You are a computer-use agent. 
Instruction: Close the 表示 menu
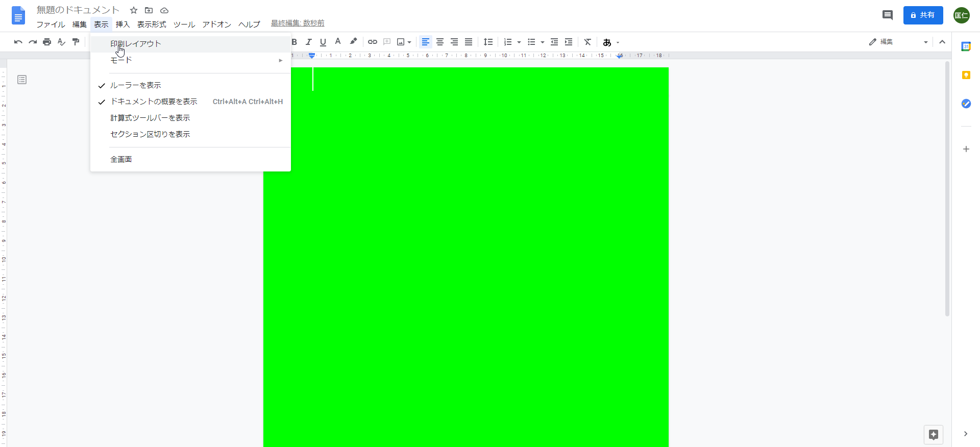point(101,24)
